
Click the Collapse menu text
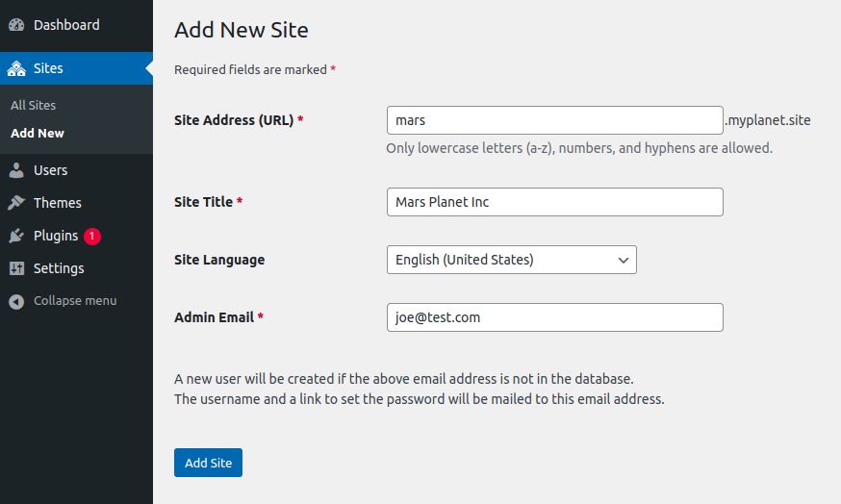(75, 301)
